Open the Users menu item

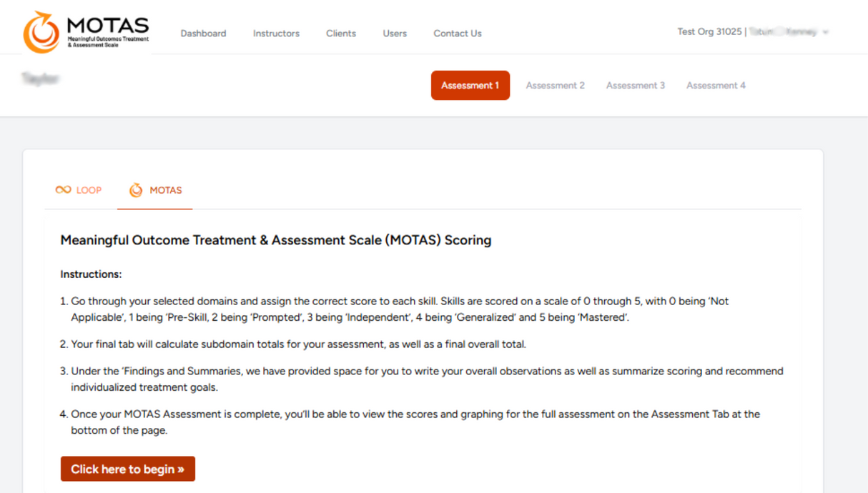click(x=395, y=34)
